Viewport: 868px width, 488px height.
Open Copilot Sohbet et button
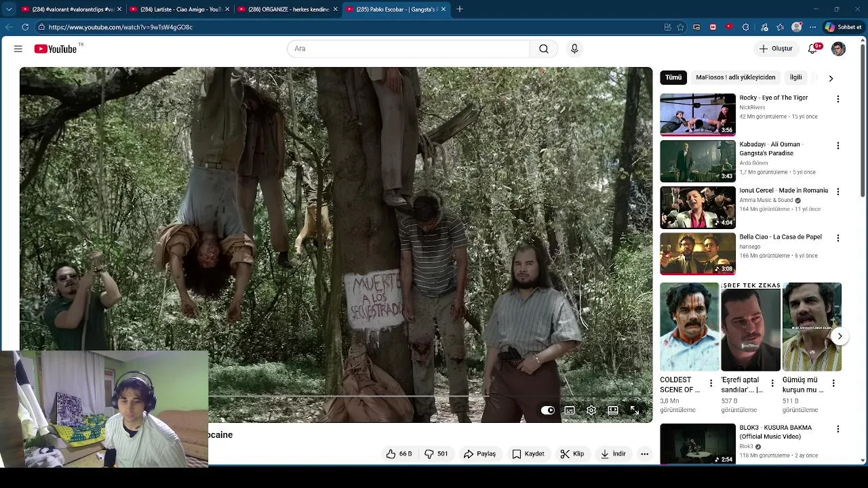pyautogui.click(x=844, y=27)
